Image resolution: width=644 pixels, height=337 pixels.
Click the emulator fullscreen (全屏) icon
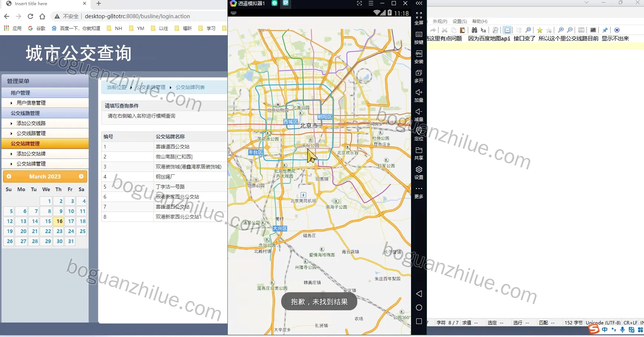tap(419, 15)
